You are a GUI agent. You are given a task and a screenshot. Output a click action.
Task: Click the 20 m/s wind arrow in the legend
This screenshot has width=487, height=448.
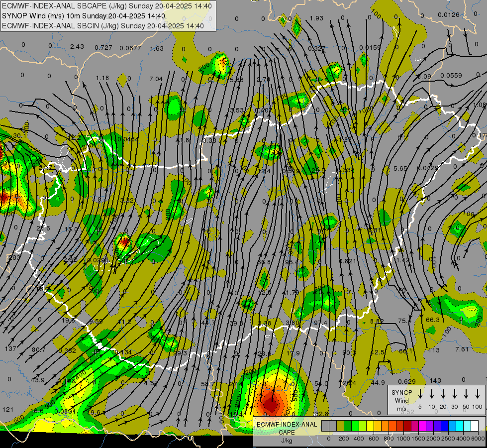click(443, 393)
